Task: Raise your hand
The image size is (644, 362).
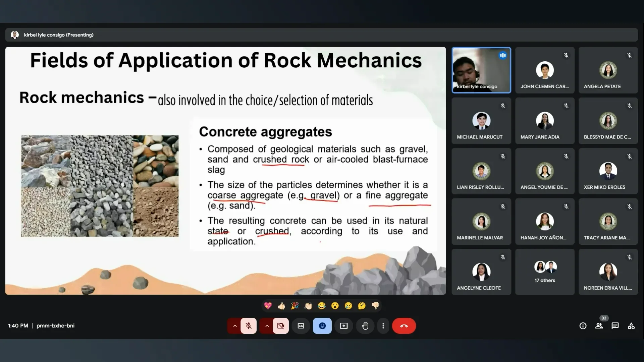Action: (365, 325)
